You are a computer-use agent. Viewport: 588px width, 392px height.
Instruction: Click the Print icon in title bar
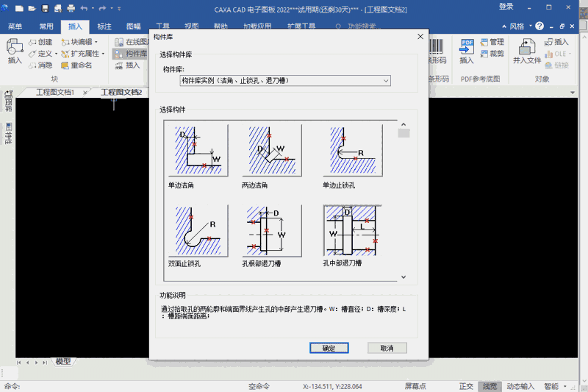click(71, 8)
